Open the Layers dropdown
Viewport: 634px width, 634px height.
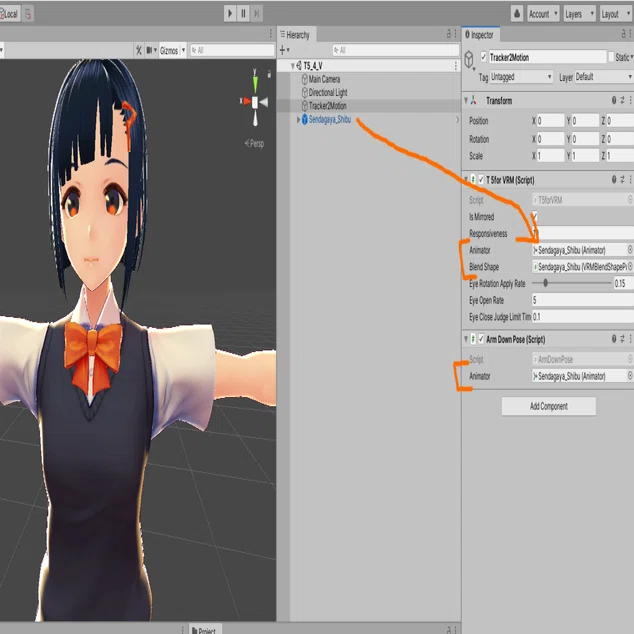[x=579, y=14]
